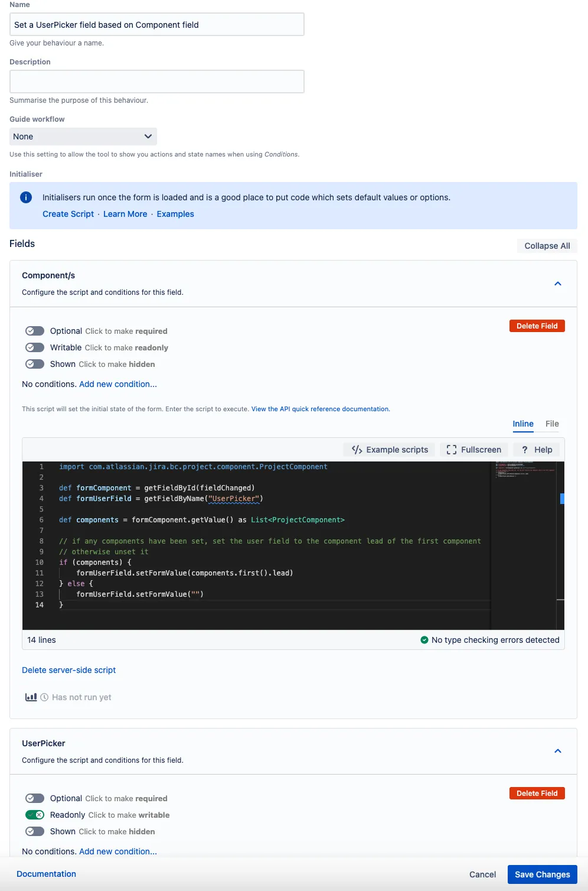This screenshot has height=891, width=588.
Task: Click line 11 setFormValue code in editor
Action: click(185, 573)
